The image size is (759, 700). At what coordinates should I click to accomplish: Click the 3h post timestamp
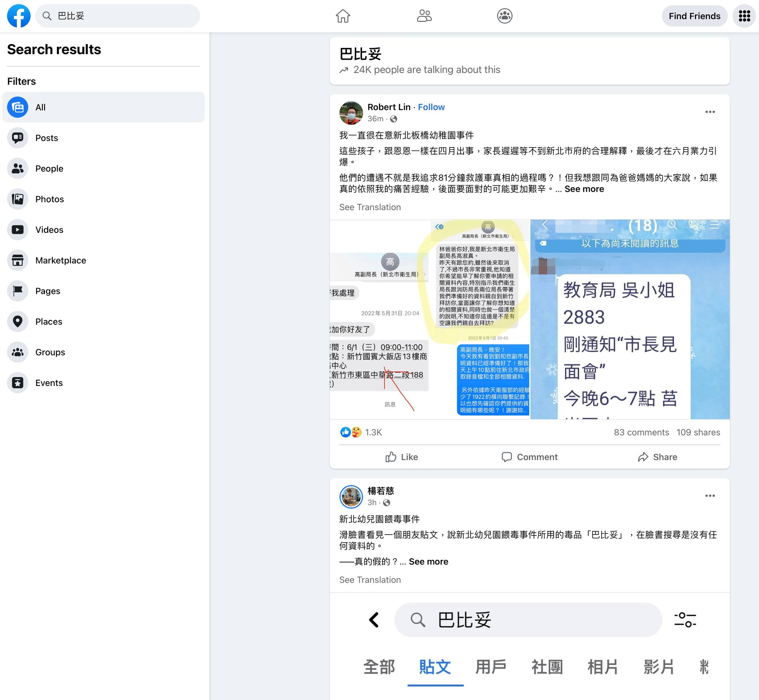point(372,503)
